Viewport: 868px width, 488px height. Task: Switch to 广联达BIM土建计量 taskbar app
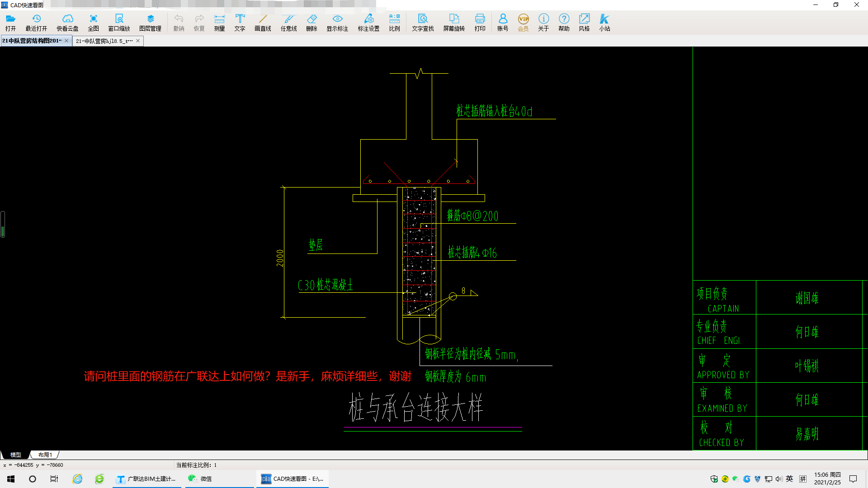(x=147, y=479)
